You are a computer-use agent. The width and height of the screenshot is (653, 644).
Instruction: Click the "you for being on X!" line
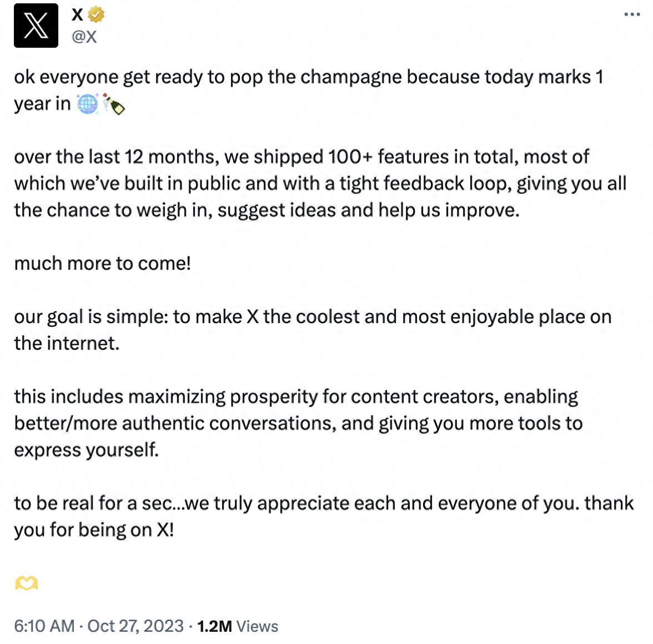click(x=94, y=530)
